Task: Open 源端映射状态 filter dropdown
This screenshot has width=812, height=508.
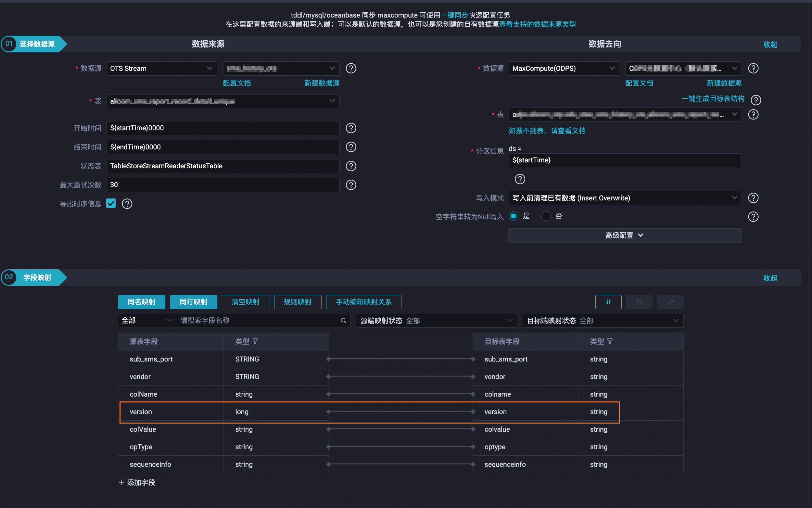Action: (436, 321)
